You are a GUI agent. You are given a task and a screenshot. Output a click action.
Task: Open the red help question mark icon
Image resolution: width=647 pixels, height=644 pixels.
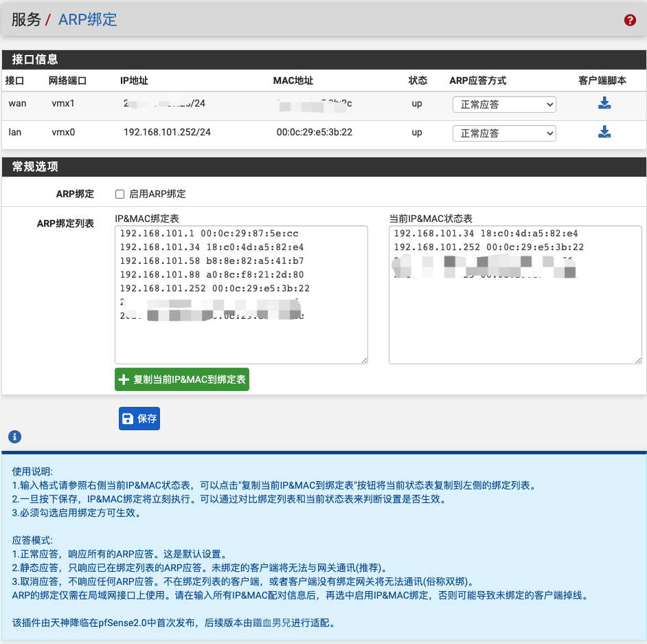[x=630, y=20]
